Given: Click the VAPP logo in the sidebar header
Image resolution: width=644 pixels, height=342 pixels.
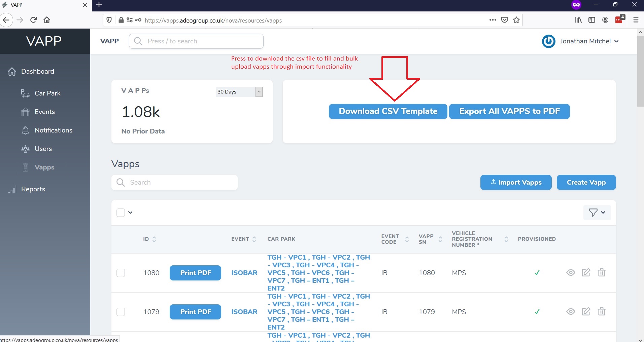Looking at the screenshot, I should coord(44,41).
